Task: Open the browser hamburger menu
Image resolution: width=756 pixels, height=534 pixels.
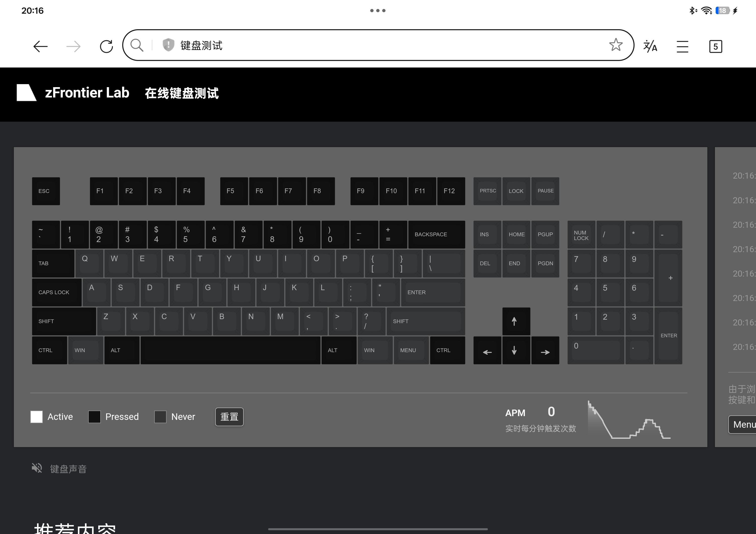Action: click(x=682, y=46)
